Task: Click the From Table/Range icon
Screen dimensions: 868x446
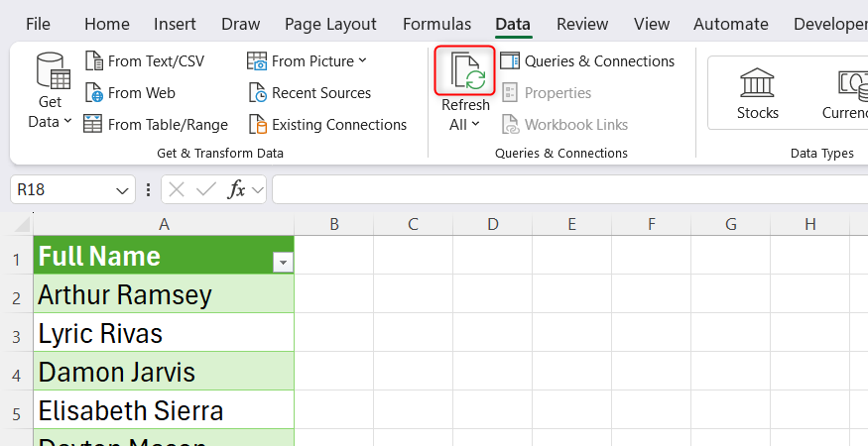Action: pyautogui.click(x=92, y=125)
